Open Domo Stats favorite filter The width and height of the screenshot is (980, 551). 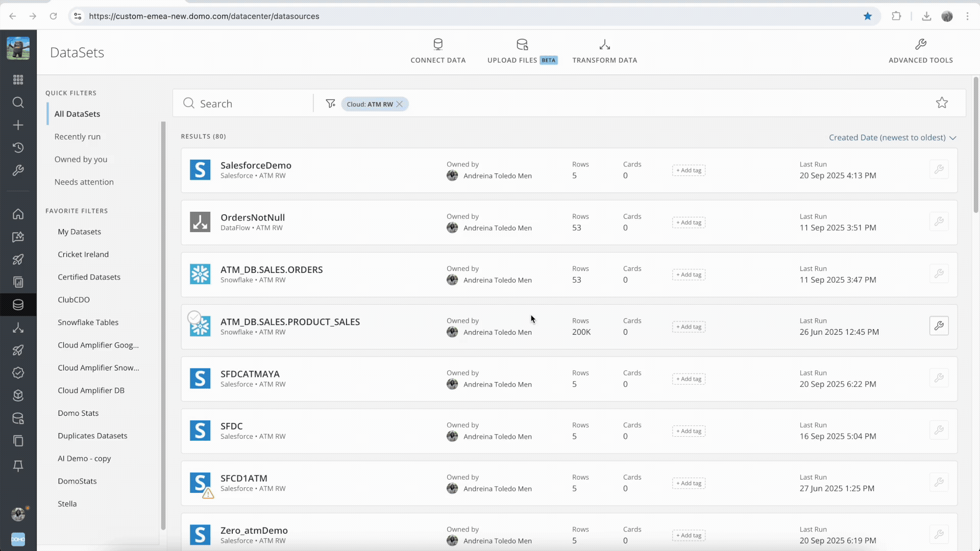tap(78, 413)
